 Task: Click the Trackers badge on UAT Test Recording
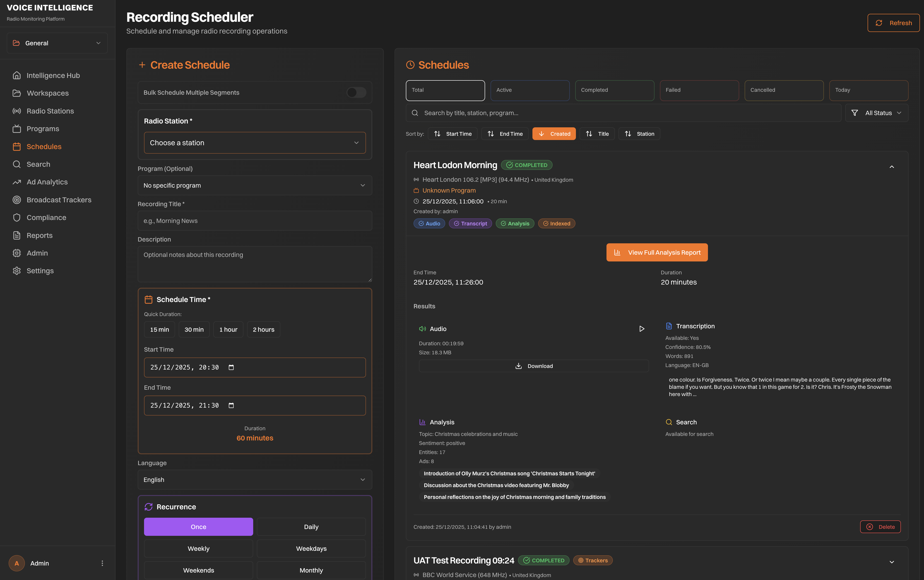(593, 561)
